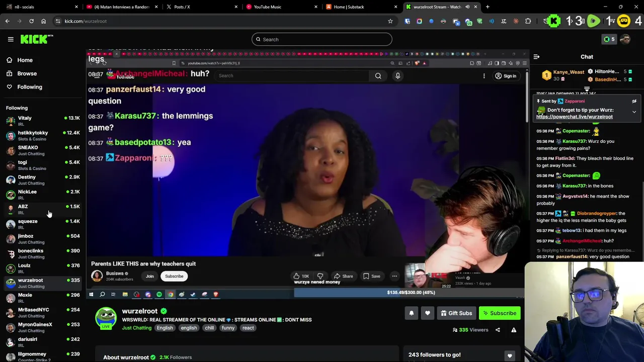Toggle notification bell for wurzelroot

click(411, 313)
